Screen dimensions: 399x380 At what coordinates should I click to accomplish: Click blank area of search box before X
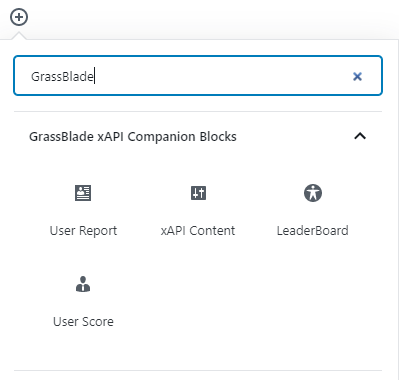pos(220,76)
